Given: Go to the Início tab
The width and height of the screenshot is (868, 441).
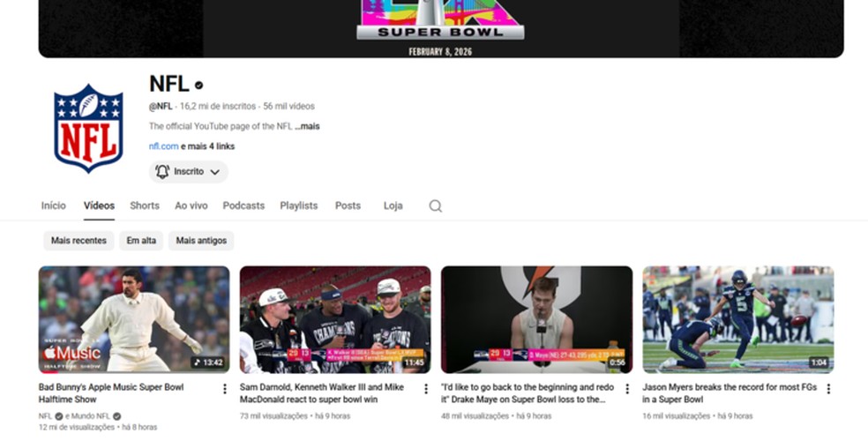Looking at the screenshot, I should tap(54, 206).
